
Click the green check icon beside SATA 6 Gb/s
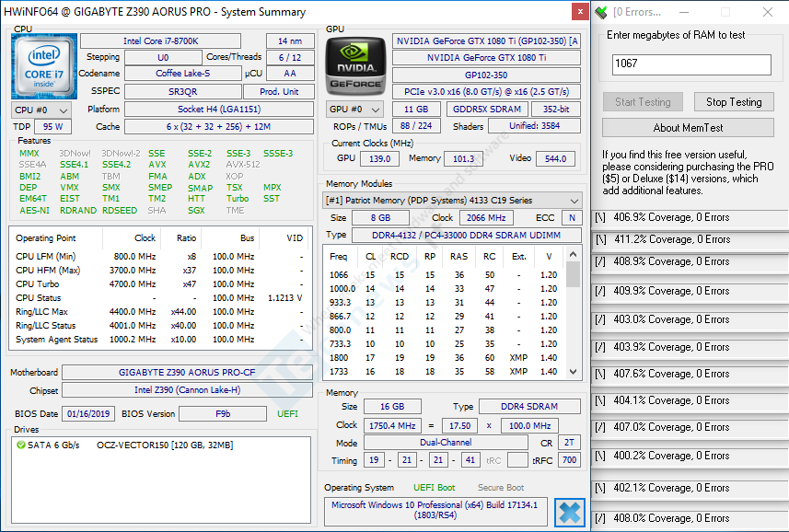(21, 445)
